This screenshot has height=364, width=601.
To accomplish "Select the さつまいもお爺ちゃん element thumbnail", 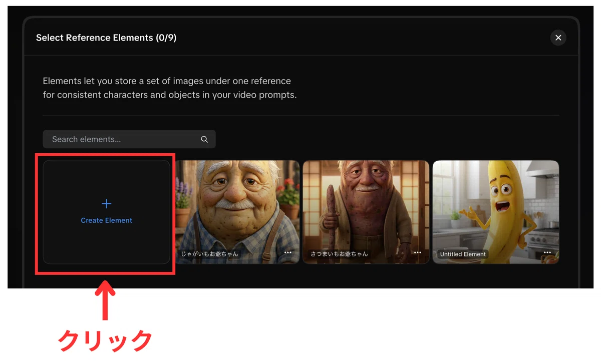I will click(366, 212).
